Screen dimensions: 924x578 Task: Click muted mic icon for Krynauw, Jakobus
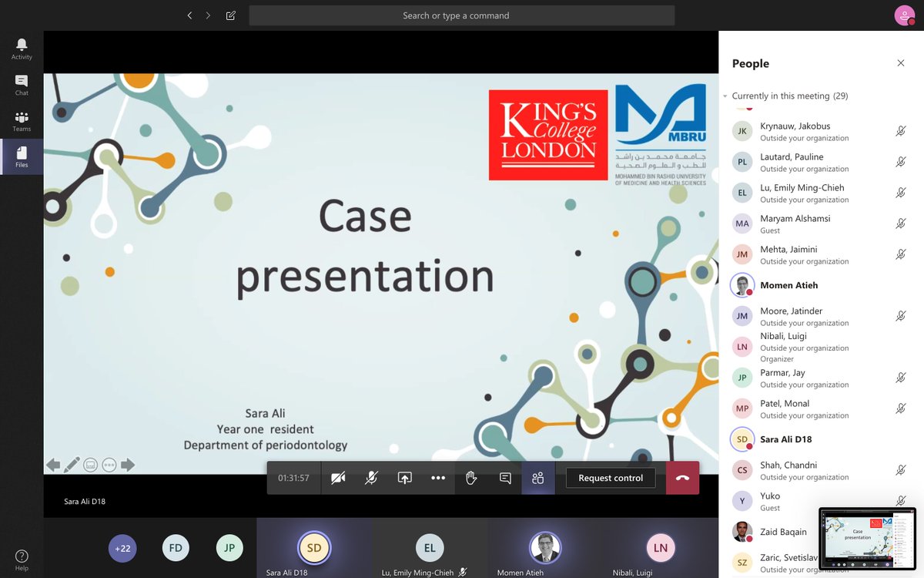[900, 131]
